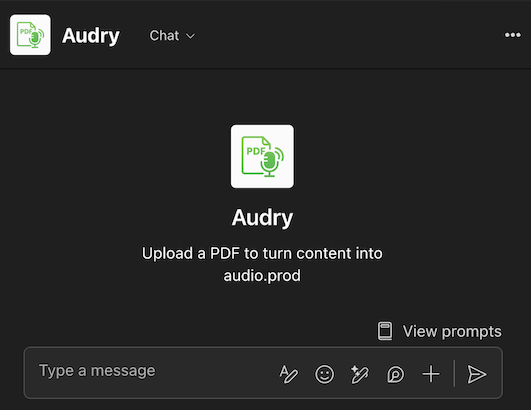
Task: Send the message with the arrow icon
Action: tap(476, 374)
